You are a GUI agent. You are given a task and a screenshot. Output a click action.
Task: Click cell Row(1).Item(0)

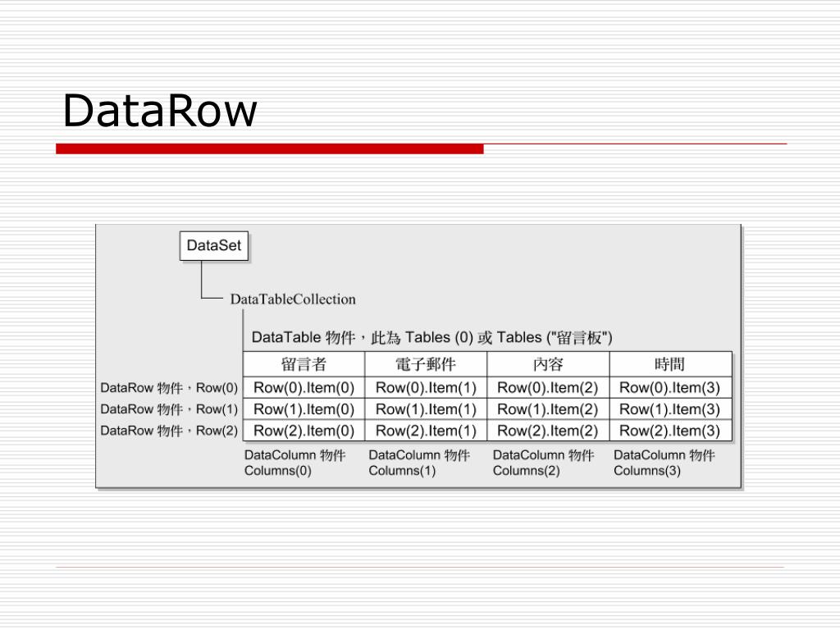(x=304, y=409)
